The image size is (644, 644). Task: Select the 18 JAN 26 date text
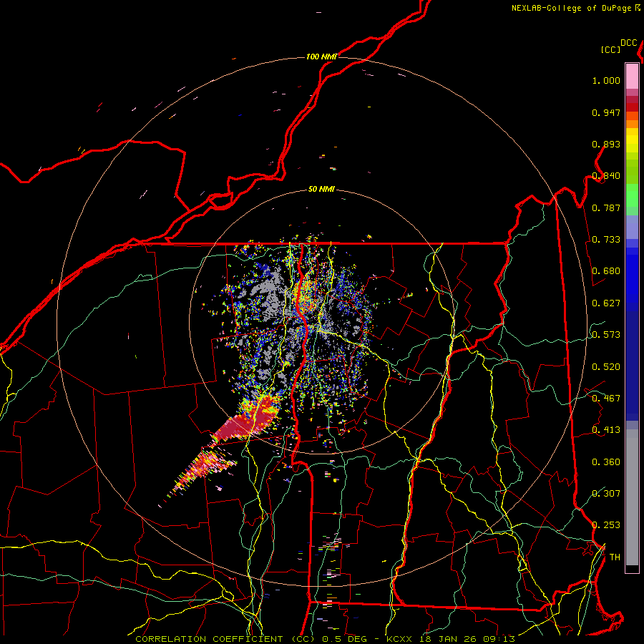(x=447, y=639)
